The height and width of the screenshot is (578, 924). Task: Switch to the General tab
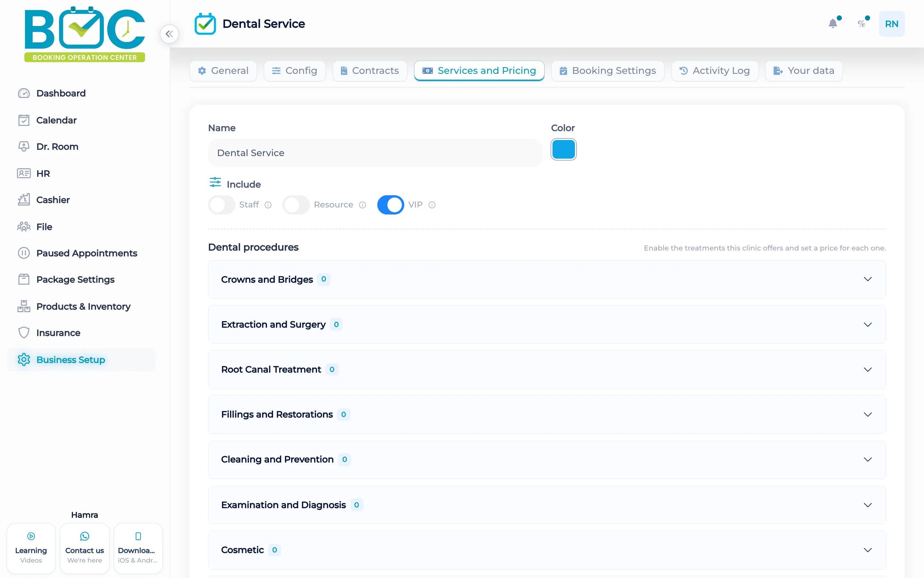(223, 71)
